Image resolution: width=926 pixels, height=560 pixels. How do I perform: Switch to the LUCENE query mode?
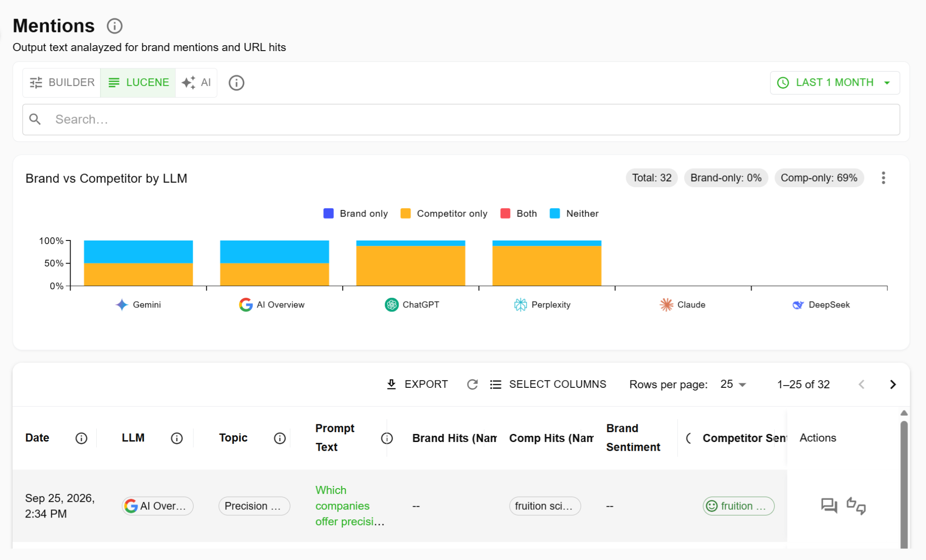(138, 83)
